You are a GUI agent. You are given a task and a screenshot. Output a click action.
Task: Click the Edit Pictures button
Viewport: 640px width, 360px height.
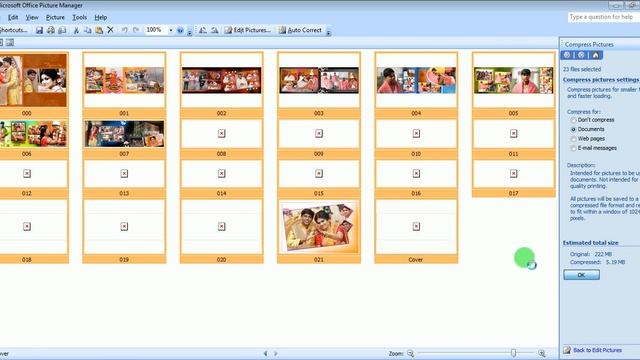tap(247, 30)
